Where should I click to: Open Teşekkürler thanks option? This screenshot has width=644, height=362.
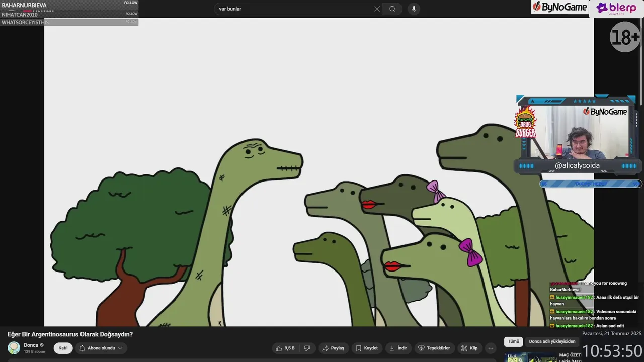point(434,348)
